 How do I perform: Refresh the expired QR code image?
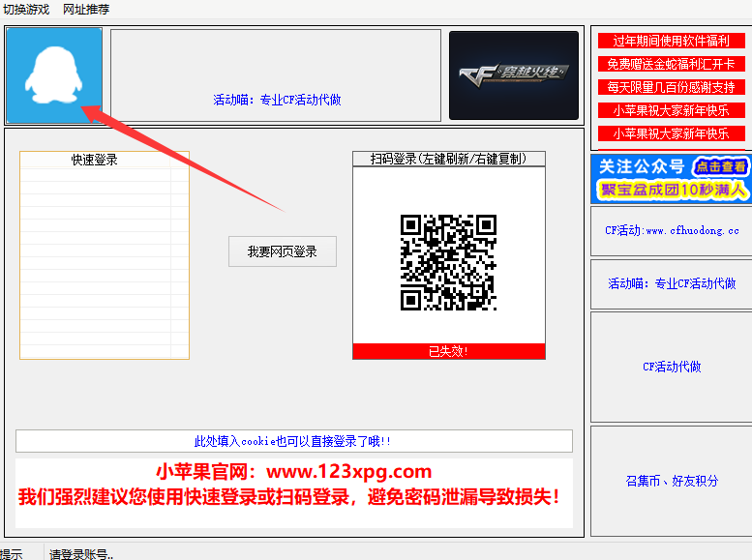(448, 262)
